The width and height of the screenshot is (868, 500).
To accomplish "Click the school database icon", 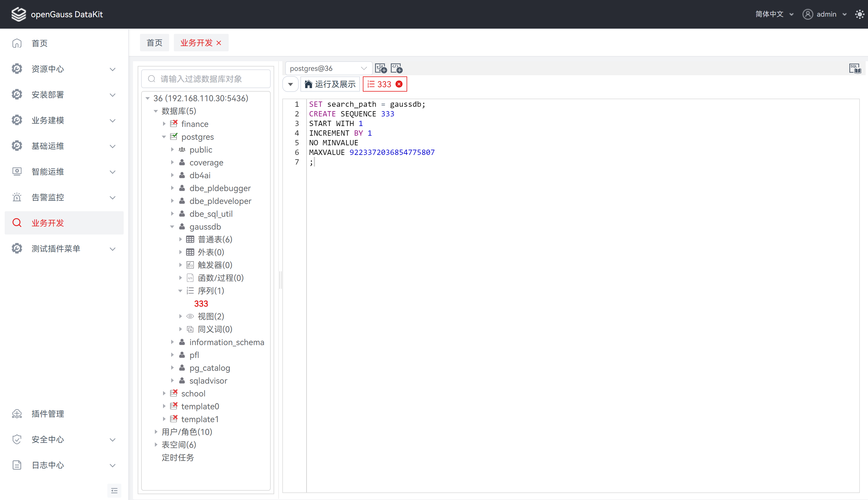I will coord(174,393).
